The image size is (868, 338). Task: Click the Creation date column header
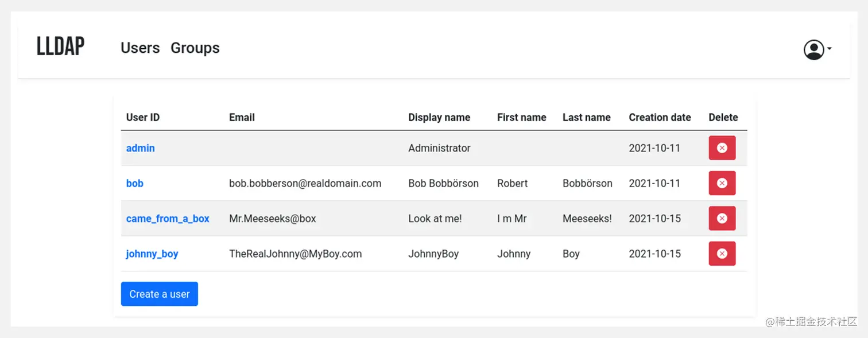coord(660,117)
